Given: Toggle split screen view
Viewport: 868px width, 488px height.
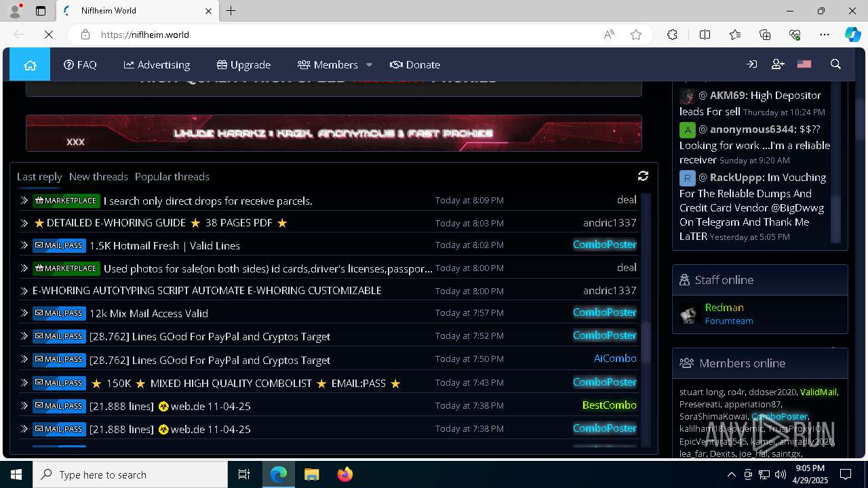Looking at the screenshot, I should [x=705, y=35].
